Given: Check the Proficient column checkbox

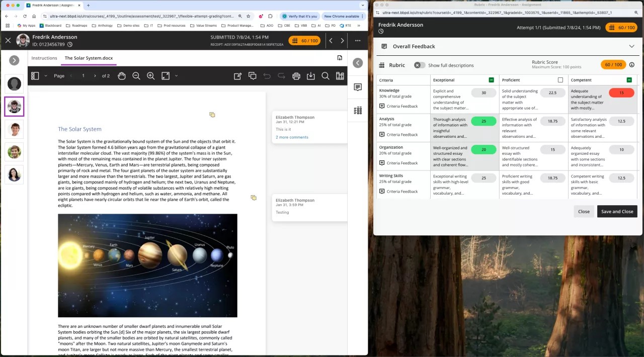Looking at the screenshot, I should point(561,80).
